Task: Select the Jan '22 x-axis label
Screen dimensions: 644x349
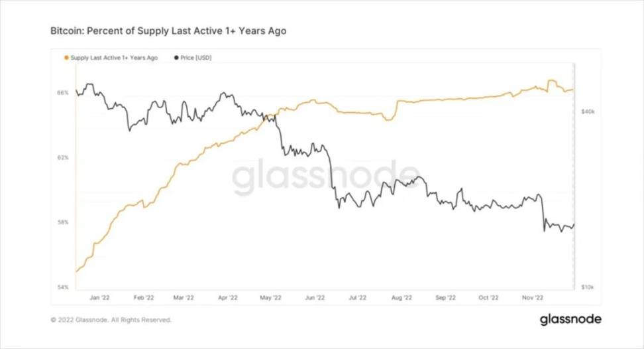Action: point(99,298)
